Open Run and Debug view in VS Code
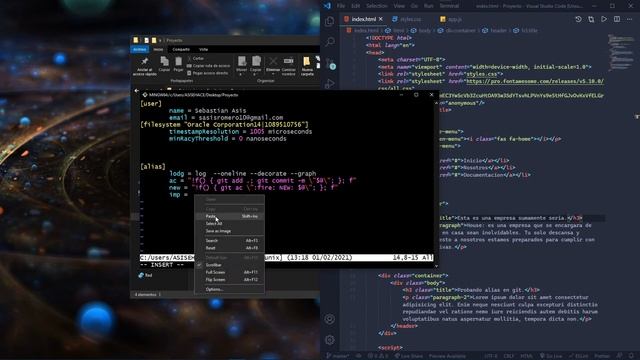 (x=330, y=84)
